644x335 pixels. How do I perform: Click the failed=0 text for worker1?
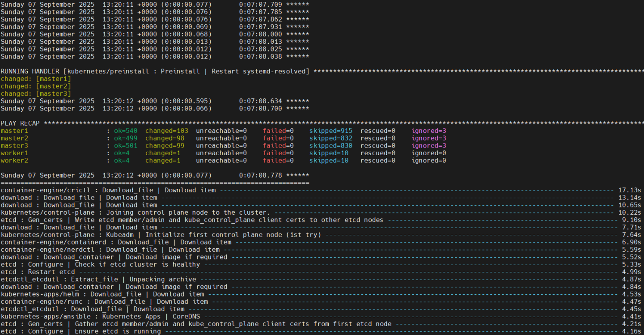coord(277,153)
